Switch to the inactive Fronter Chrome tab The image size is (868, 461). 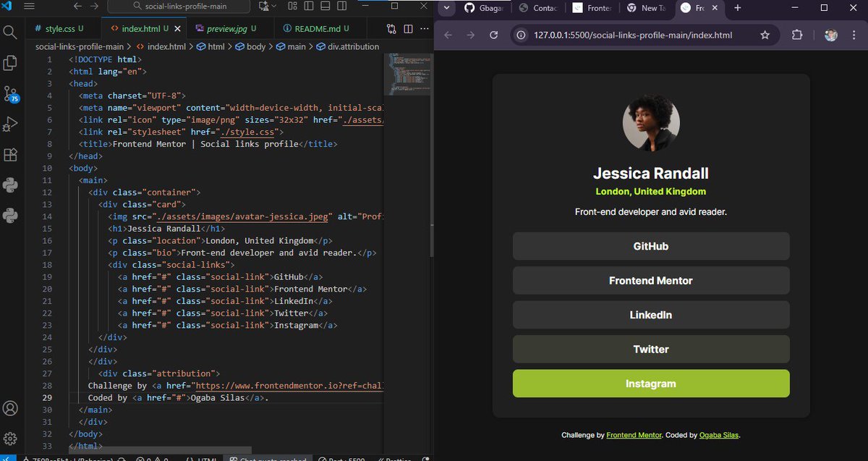point(593,8)
